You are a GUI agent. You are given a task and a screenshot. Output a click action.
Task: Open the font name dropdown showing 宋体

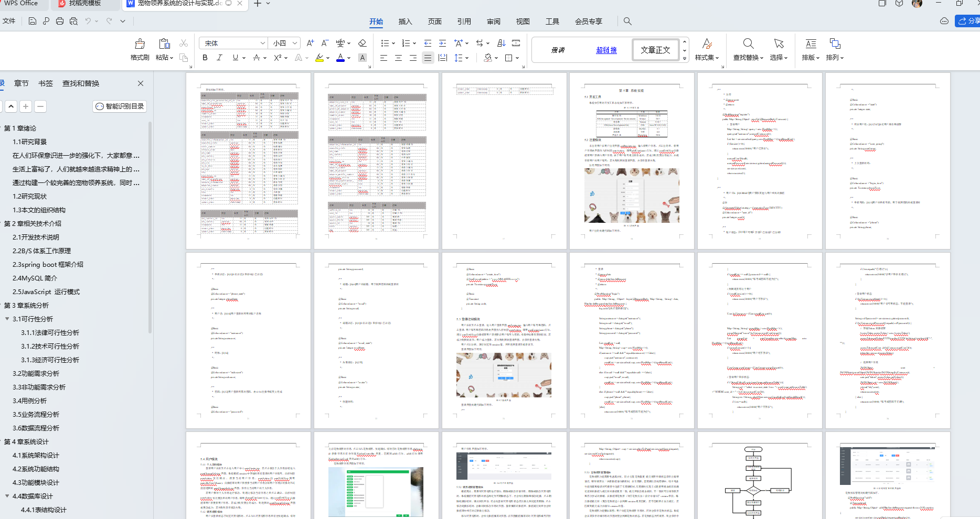click(262, 43)
